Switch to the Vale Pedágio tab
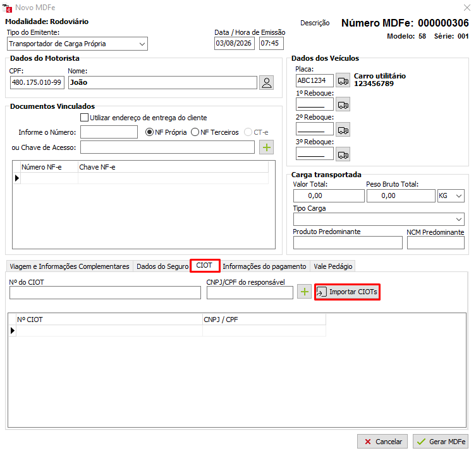 click(x=333, y=266)
